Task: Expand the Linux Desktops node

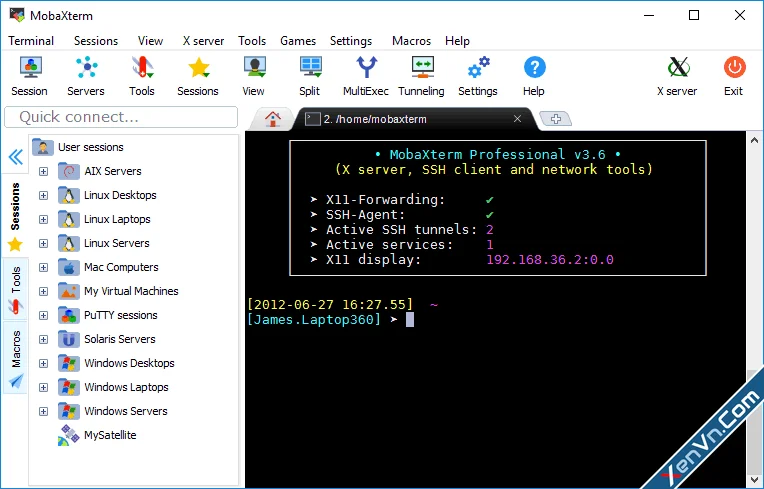Action: [x=43, y=195]
